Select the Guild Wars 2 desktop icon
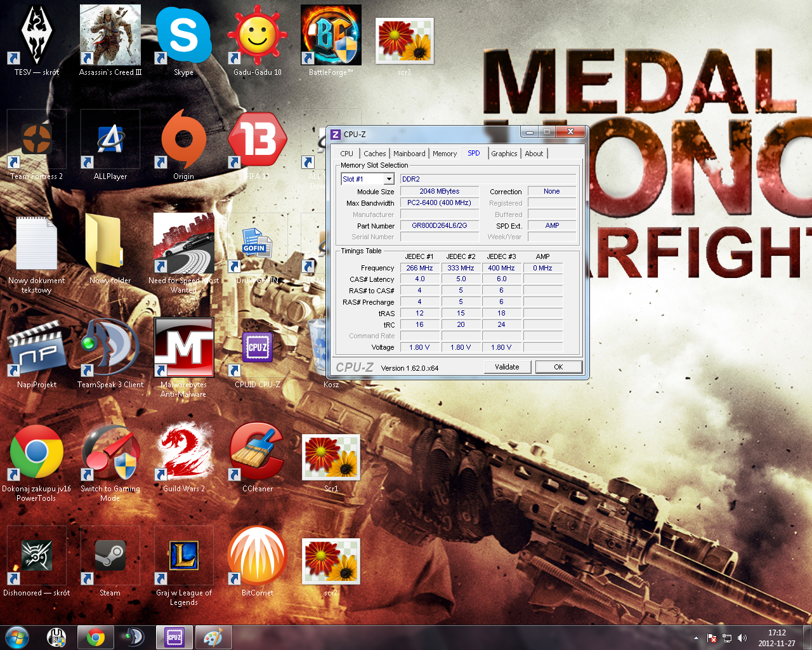 coord(184,457)
